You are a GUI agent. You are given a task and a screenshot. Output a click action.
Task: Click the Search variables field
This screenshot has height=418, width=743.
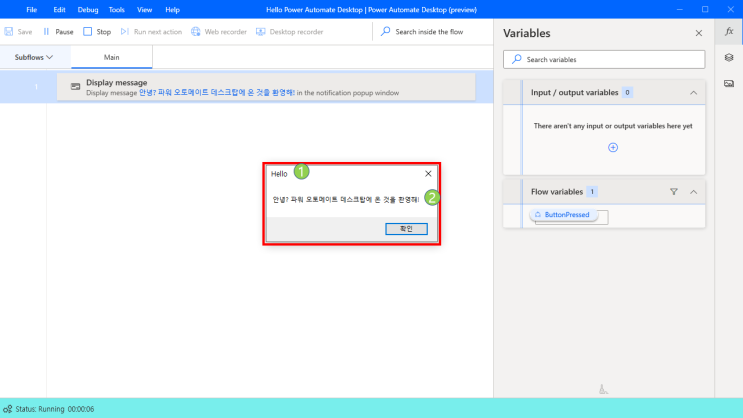tap(604, 59)
